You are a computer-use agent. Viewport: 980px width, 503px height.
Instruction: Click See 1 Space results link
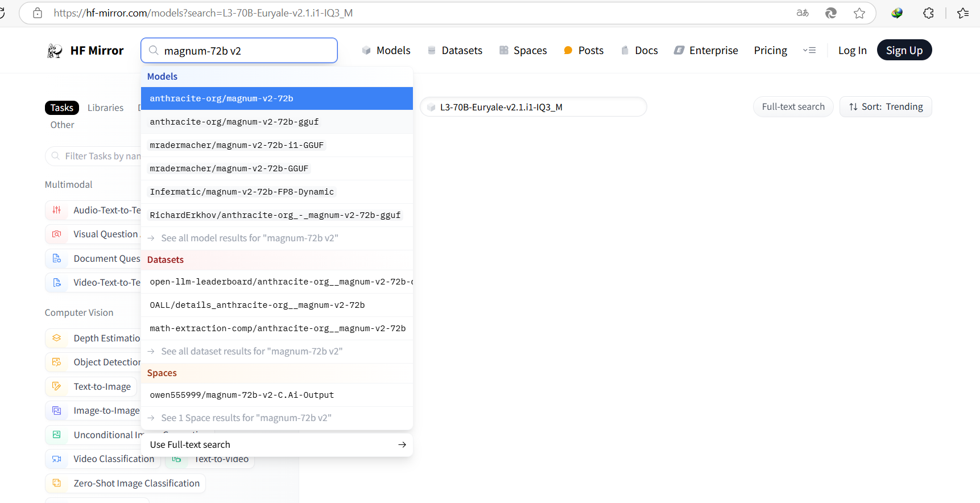click(x=277, y=418)
